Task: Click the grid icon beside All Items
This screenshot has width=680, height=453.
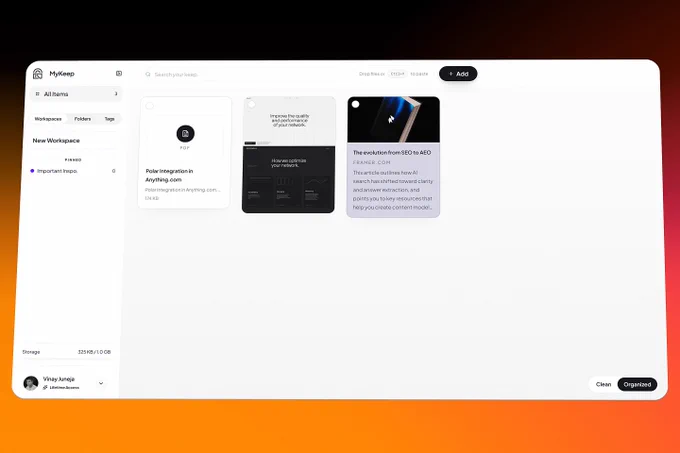Action: [x=37, y=94]
